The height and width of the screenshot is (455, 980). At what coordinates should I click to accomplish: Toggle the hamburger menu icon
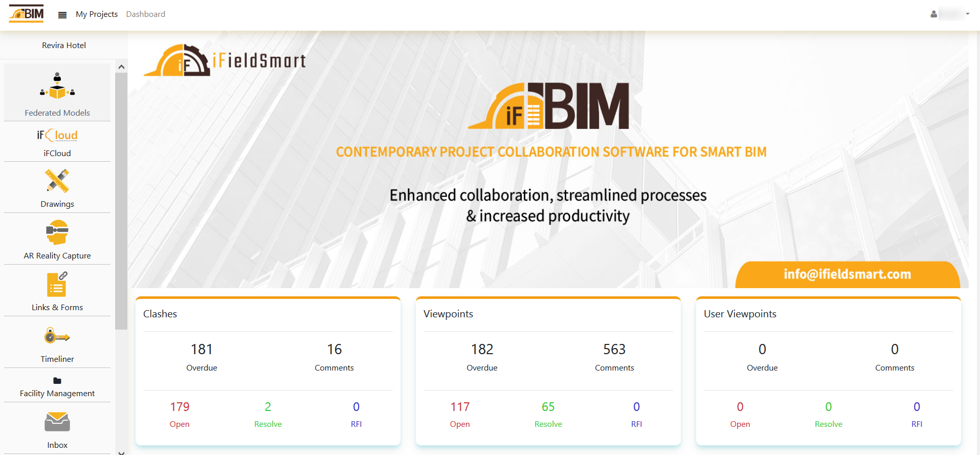click(x=62, y=15)
